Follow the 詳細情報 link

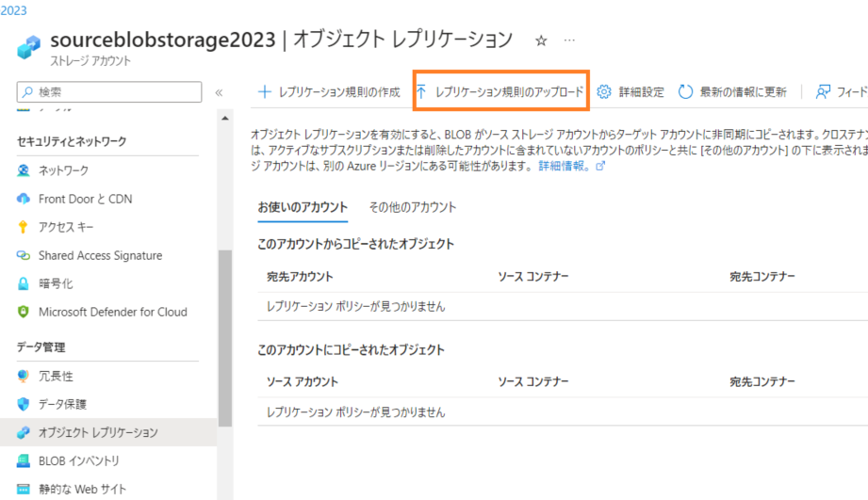point(565,166)
